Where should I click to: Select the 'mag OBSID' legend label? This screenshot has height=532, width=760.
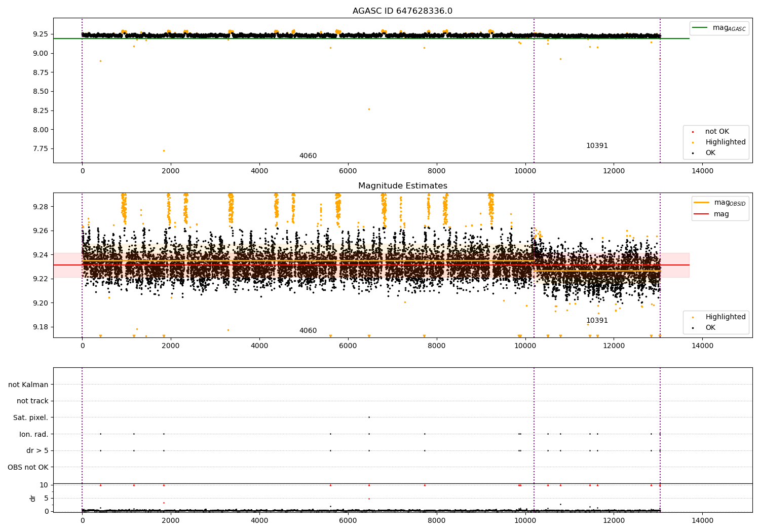(730, 203)
